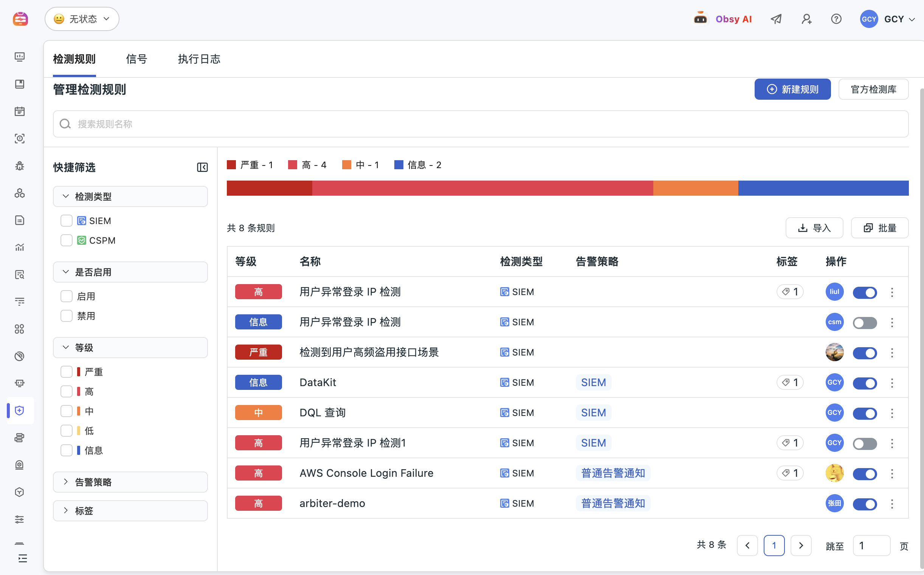
Task: Click the invite user icon in header
Action: (x=806, y=19)
